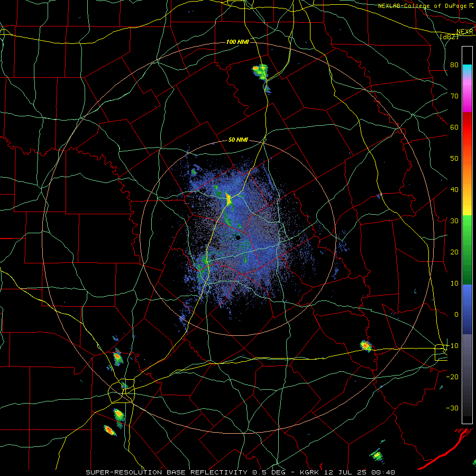Click the yellow-orange storm cell north of radar dot
This screenshot has width=476, height=476.
[x=228, y=199]
